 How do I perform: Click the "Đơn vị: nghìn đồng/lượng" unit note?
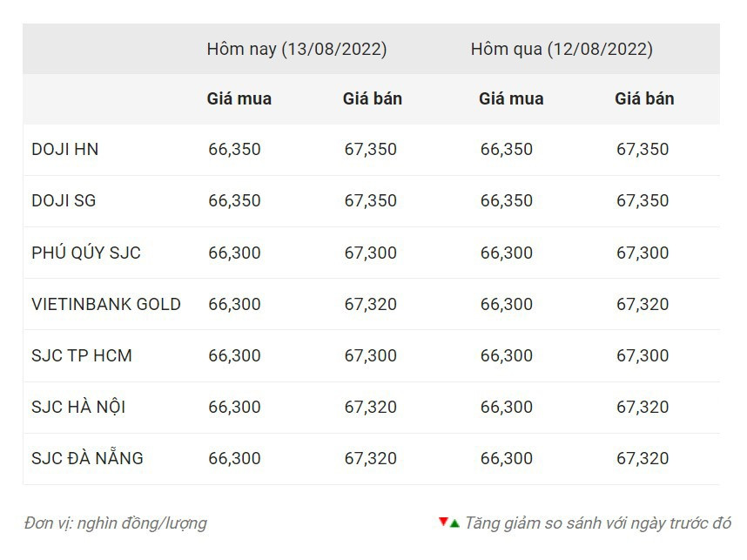point(116,523)
